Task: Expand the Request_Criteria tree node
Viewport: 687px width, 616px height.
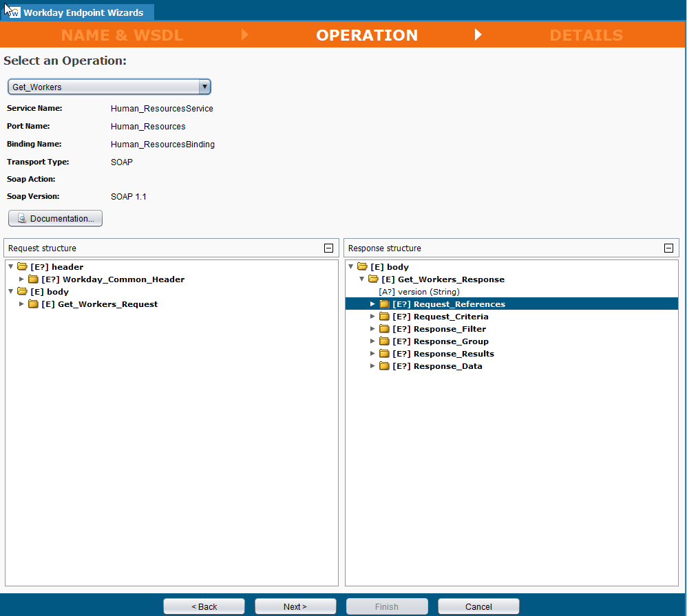Action: 373,317
